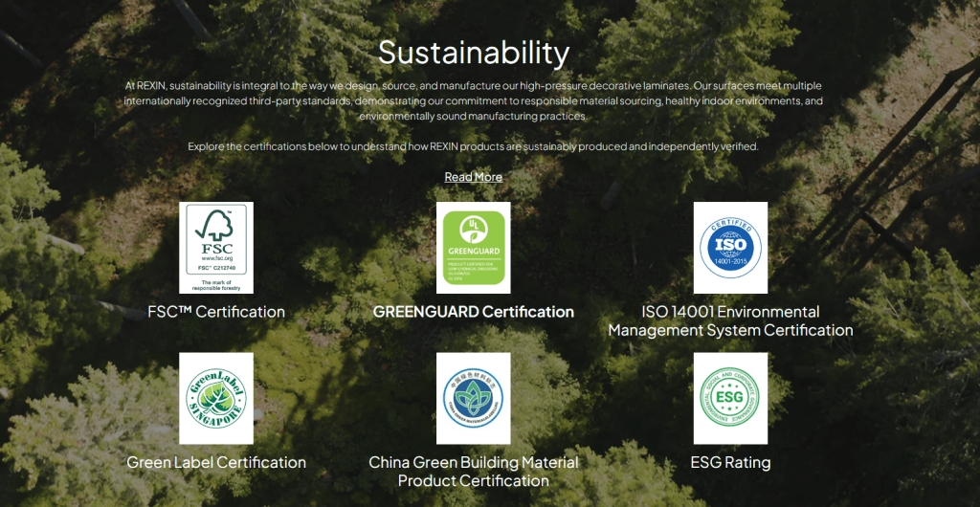Viewport: 980px width, 507px height.
Task: Click the UL GREENGUARD logo image
Action: coord(473,247)
